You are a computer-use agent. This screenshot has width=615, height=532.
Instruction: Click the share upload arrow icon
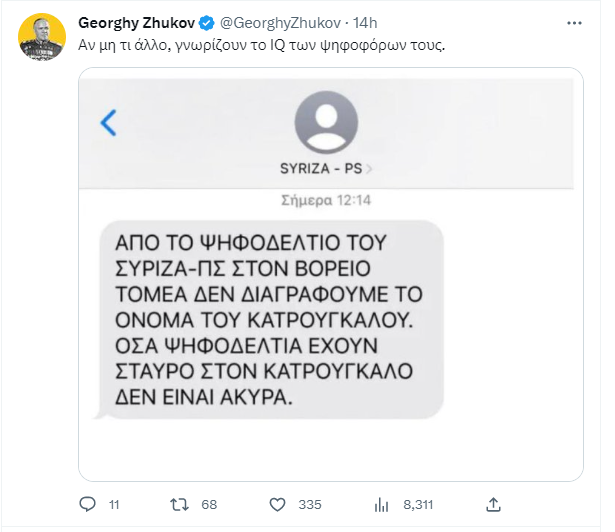click(492, 503)
